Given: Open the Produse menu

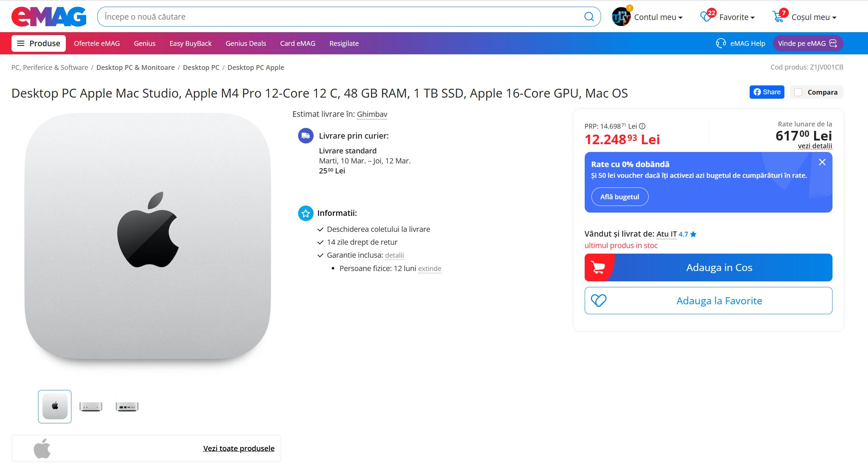Looking at the screenshot, I should coord(39,43).
